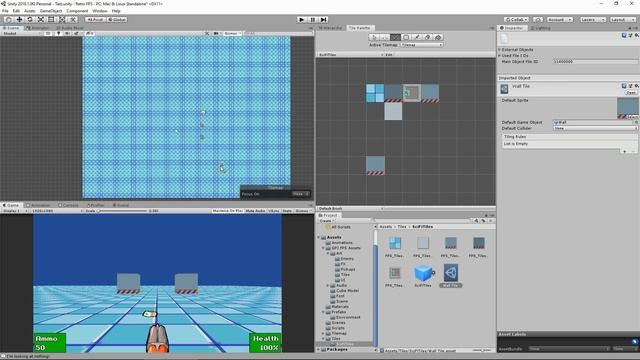Toggle 2D view mode in Scene
This screenshot has height=360, width=640.
point(49,33)
